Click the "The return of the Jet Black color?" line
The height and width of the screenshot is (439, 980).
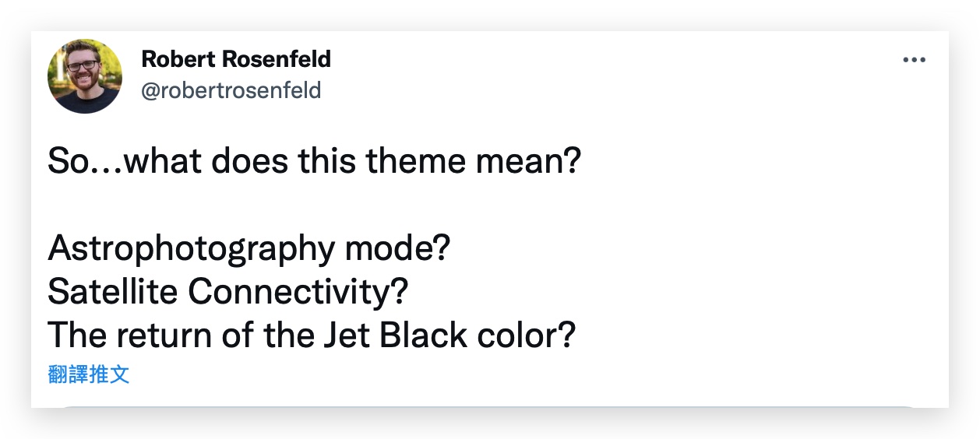tap(312, 335)
